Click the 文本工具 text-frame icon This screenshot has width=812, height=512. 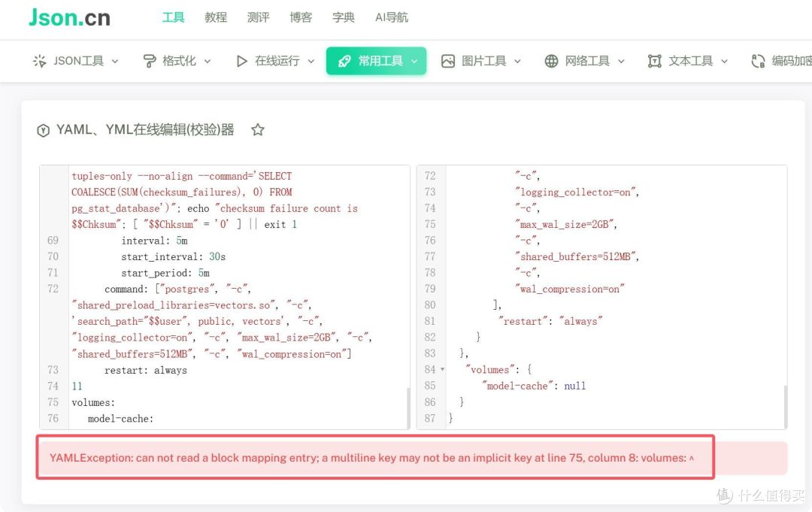point(655,61)
